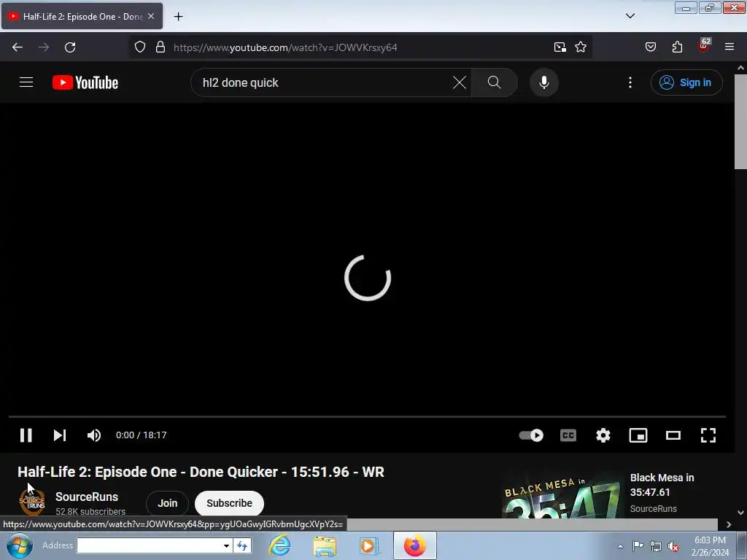Image resolution: width=747 pixels, height=560 pixels.
Task: Click the Address bar go button
Action: point(242,545)
